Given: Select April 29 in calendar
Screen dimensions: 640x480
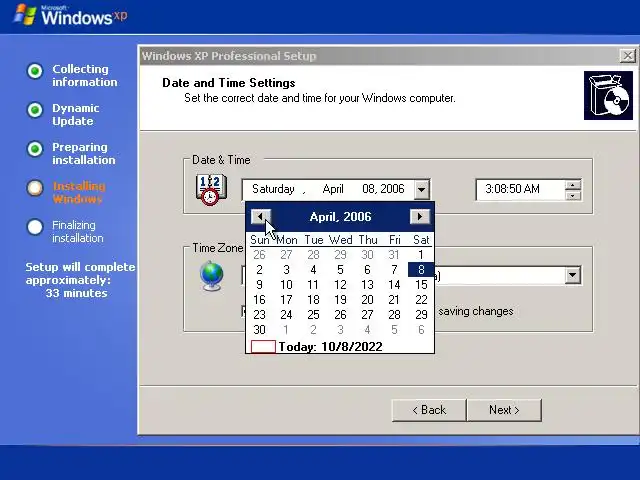Looking at the screenshot, I should (x=421, y=315).
